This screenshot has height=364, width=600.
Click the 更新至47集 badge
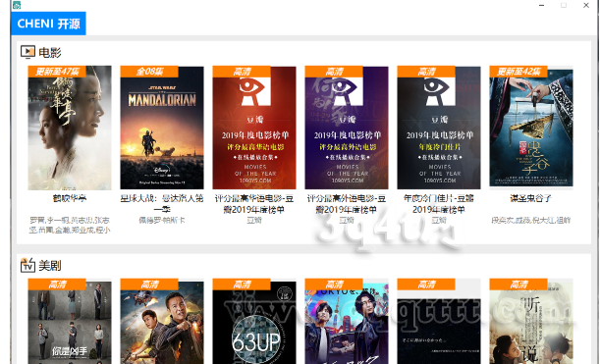pyautogui.click(x=57, y=71)
